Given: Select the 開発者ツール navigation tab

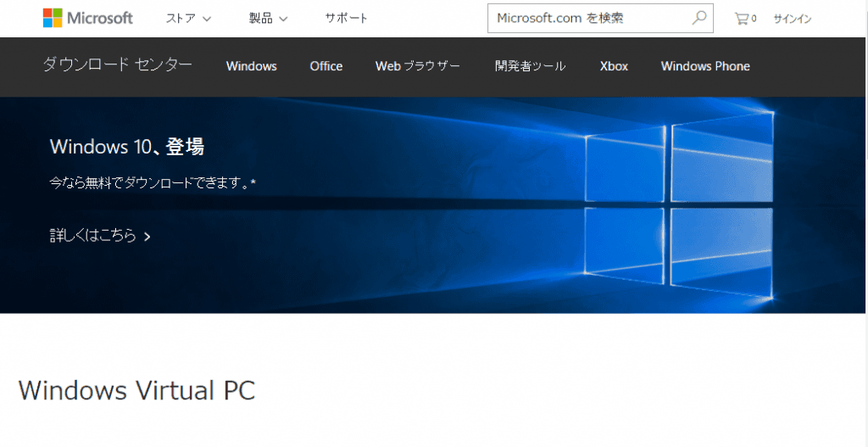Looking at the screenshot, I should pyautogui.click(x=530, y=66).
